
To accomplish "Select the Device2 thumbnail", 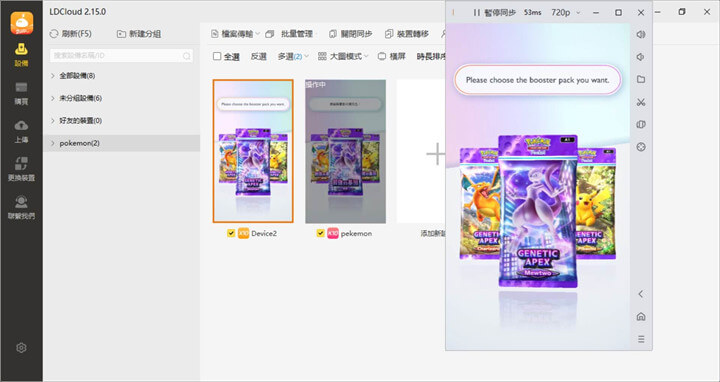I will 253,151.
